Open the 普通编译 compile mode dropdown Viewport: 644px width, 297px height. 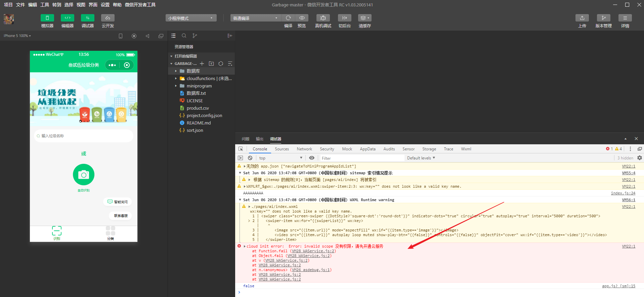(x=256, y=18)
